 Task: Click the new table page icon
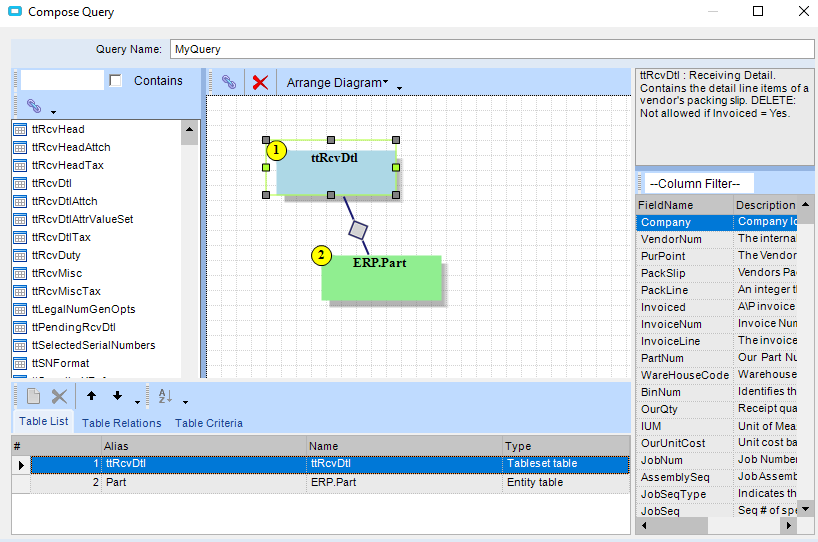coord(34,396)
